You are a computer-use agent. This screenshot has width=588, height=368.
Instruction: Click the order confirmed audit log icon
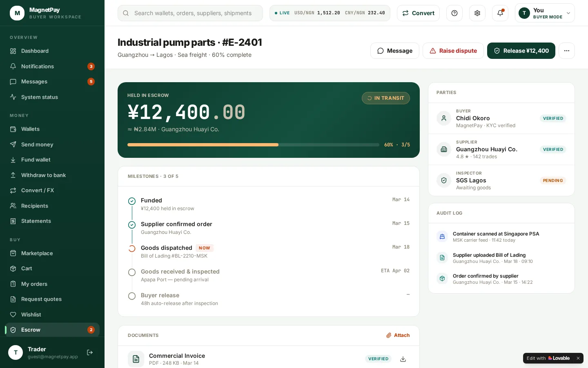[442, 278]
